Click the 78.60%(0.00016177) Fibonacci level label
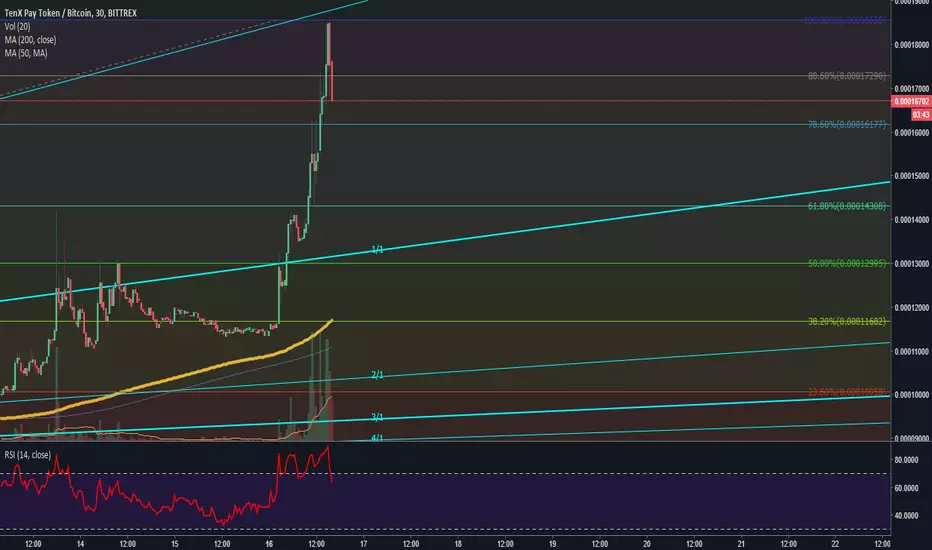This screenshot has width=932, height=550. pos(846,124)
